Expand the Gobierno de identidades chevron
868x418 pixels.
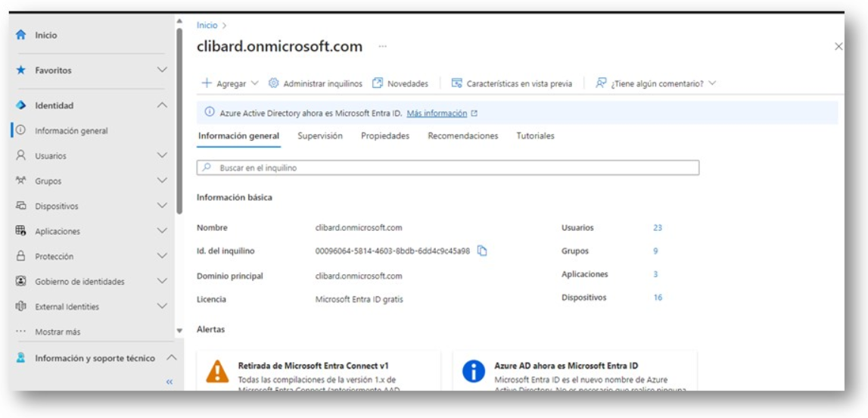point(162,281)
